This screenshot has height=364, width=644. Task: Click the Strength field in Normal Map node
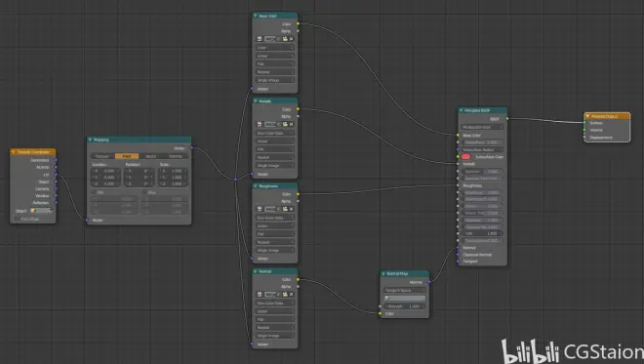[x=405, y=306]
